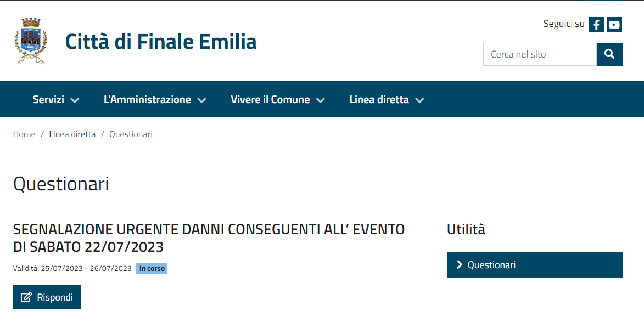The image size is (644, 334).
Task: Click the Città di Finale Emilia title
Action: [161, 42]
